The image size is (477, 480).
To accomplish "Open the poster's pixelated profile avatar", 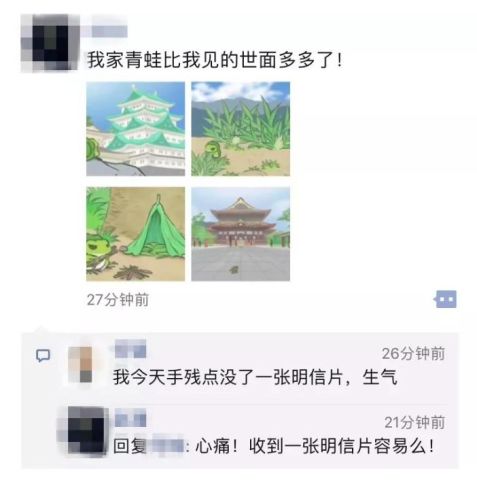I will click(50, 43).
